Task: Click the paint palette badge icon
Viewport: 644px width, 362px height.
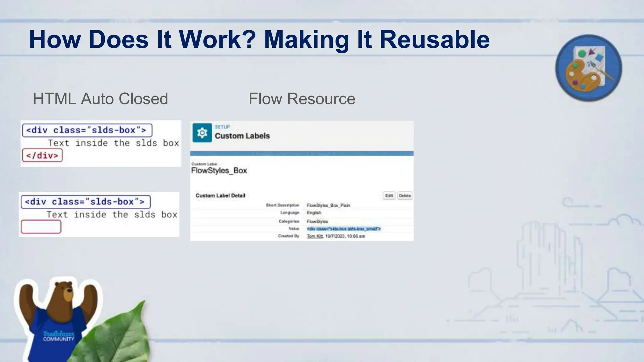Action: [588, 68]
